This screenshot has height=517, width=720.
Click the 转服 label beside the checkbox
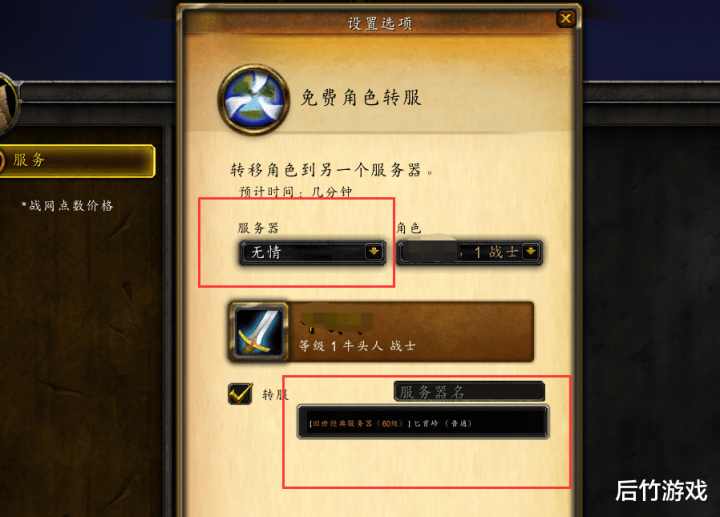[x=275, y=394]
